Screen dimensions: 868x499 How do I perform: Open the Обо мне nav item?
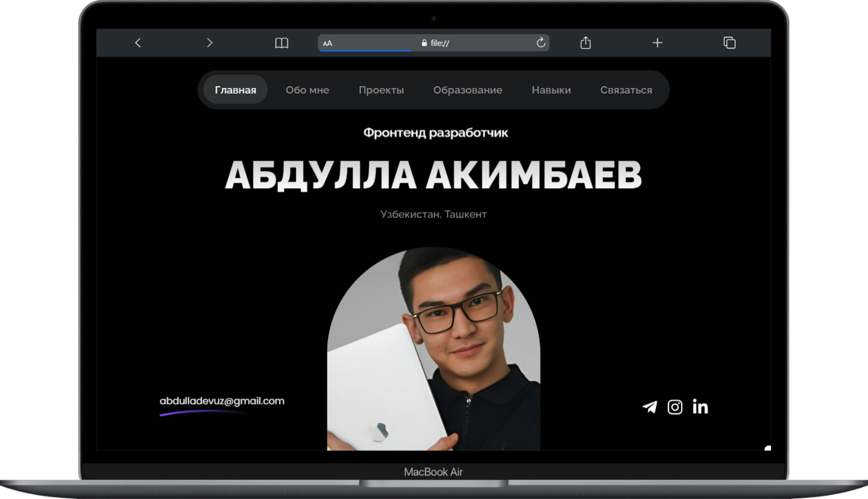point(307,90)
